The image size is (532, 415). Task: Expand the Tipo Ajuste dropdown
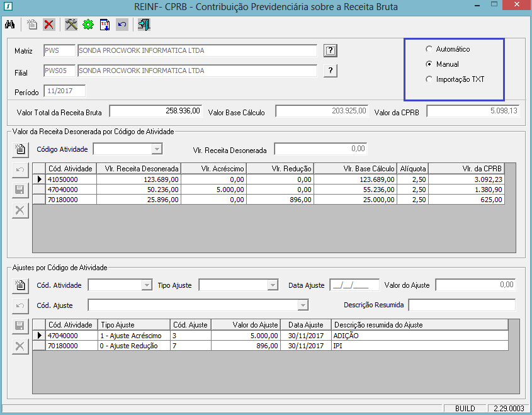tap(272, 285)
